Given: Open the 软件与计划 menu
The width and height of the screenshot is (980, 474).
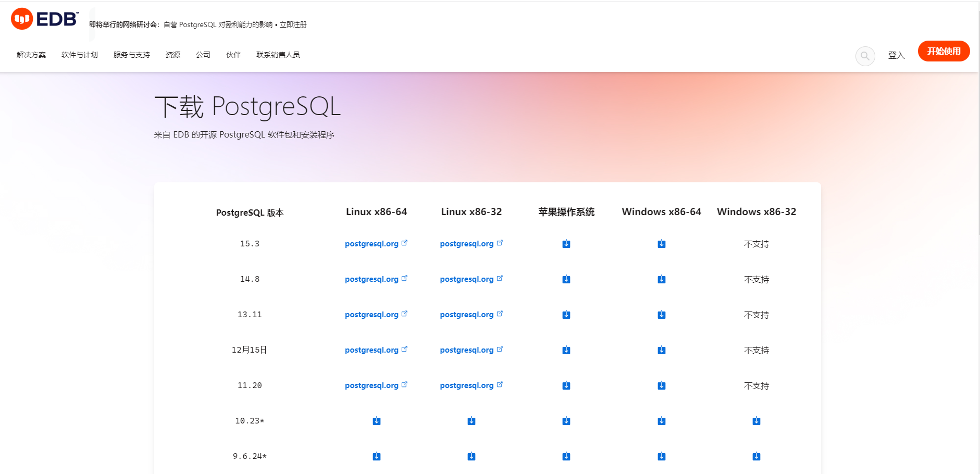Looking at the screenshot, I should pyautogui.click(x=80, y=55).
